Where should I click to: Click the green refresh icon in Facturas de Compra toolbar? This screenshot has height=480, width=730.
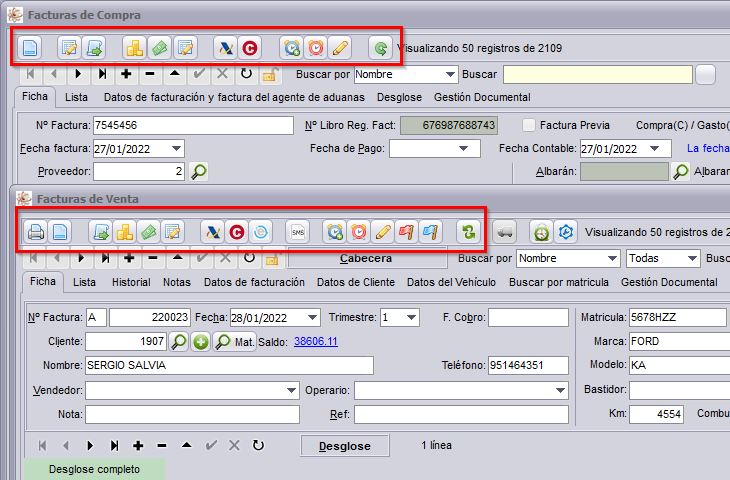point(380,48)
